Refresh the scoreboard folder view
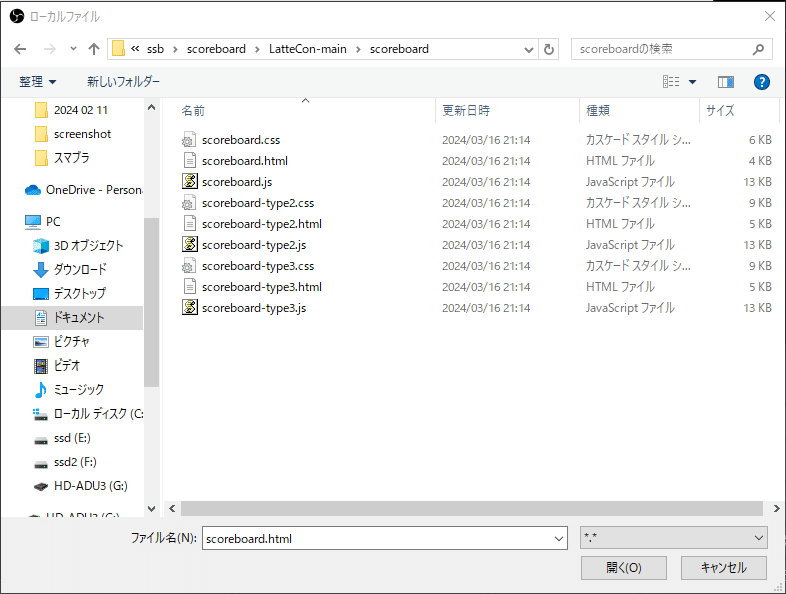 [x=549, y=49]
